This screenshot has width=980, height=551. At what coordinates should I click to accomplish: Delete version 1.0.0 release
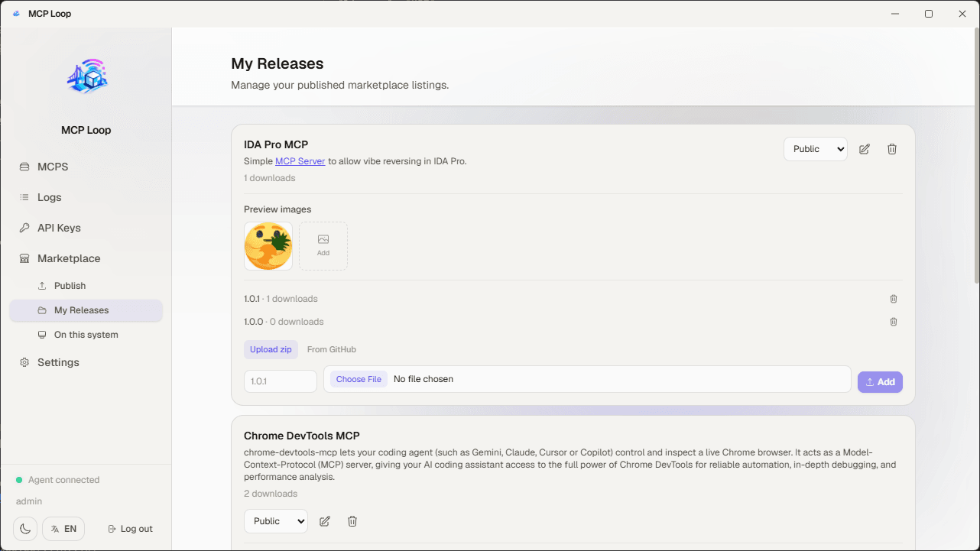(x=894, y=322)
